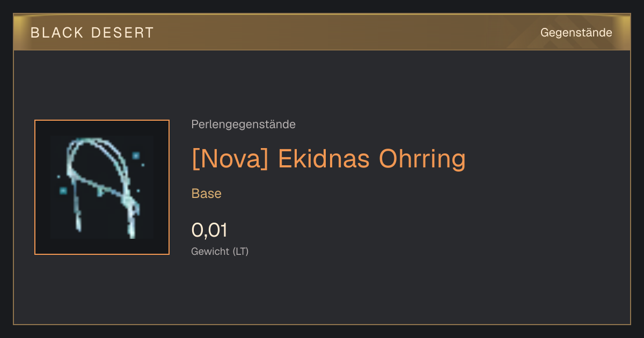
Task: Click the word Ohrring in the title
Action: pyautogui.click(x=422, y=159)
